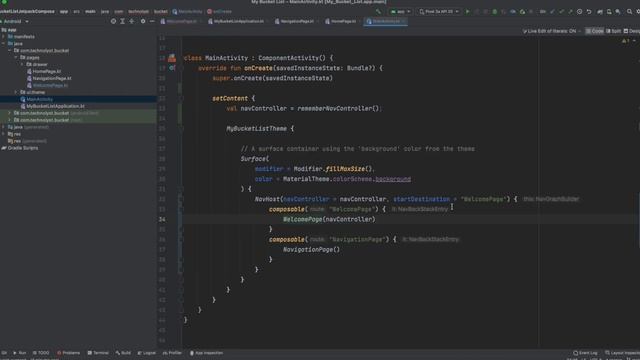Switch editor to Design view

(632, 31)
